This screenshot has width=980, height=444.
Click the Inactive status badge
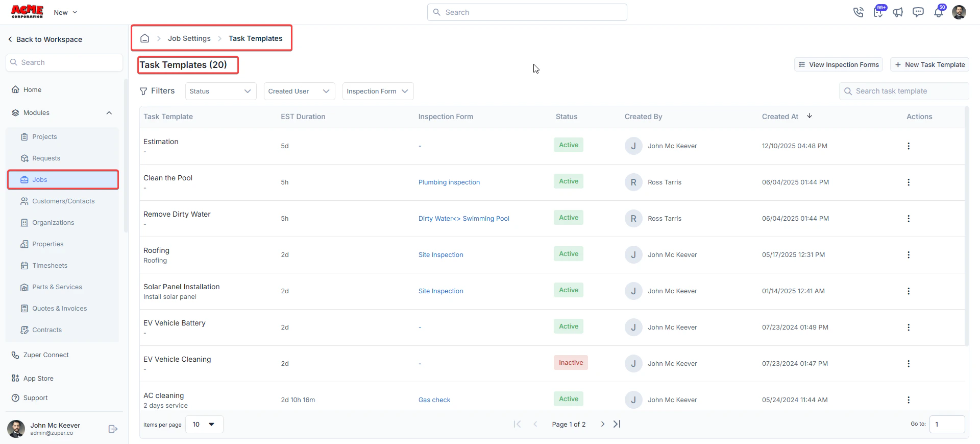[571, 363]
